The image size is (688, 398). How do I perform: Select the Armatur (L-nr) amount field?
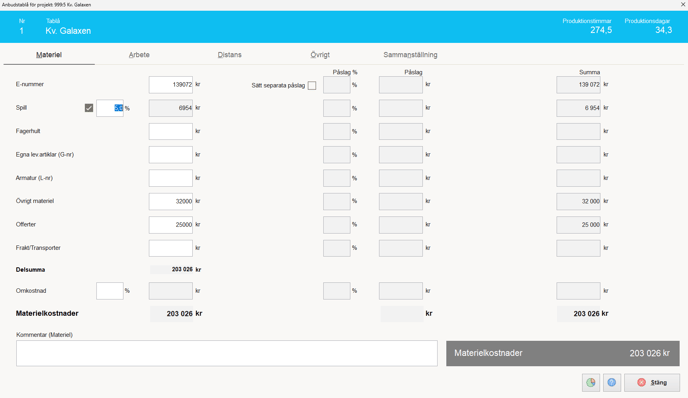pyautogui.click(x=171, y=178)
